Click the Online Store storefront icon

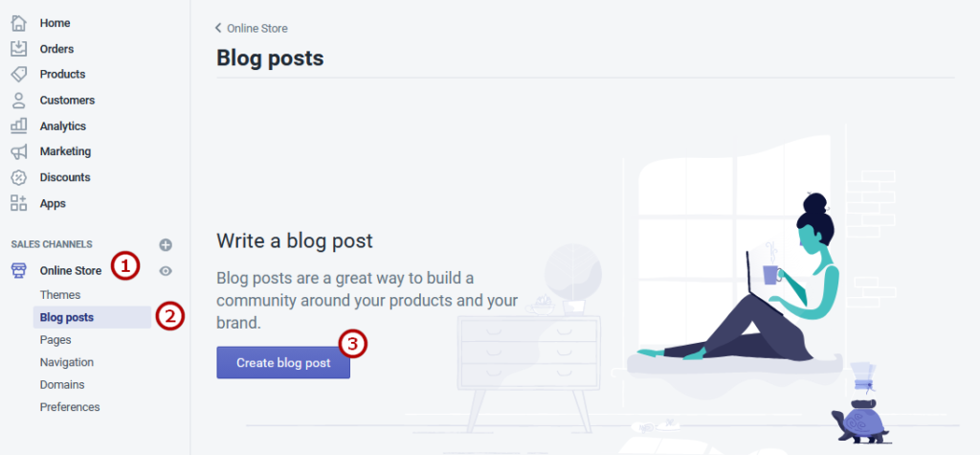[19, 270]
